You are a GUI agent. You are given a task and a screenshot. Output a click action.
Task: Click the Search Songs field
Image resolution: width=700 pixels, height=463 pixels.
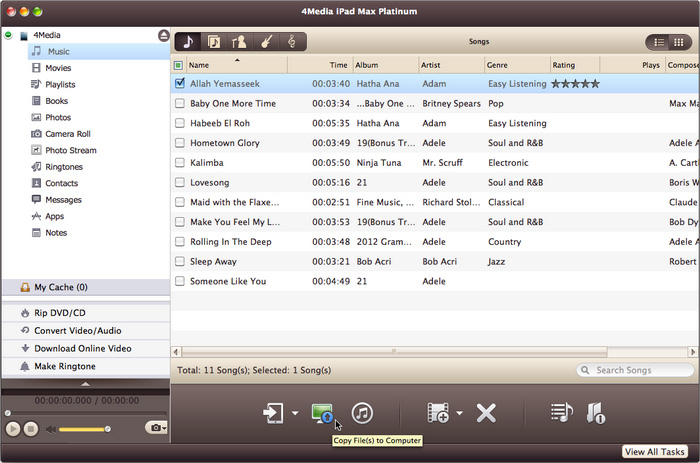click(636, 370)
